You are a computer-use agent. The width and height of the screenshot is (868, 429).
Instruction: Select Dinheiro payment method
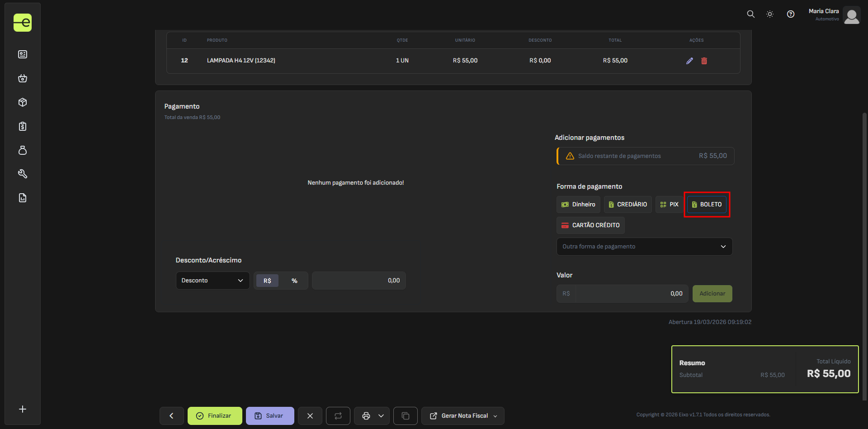pyautogui.click(x=578, y=205)
